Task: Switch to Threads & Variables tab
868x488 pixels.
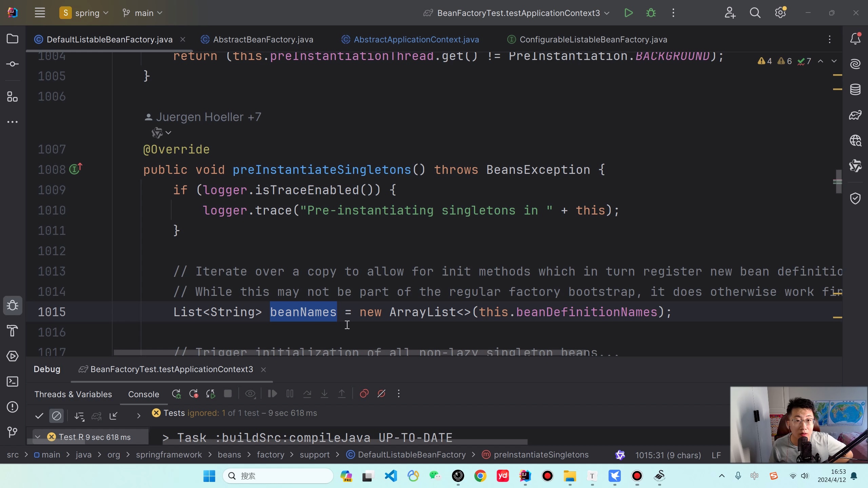Action: pyautogui.click(x=73, y=394)
